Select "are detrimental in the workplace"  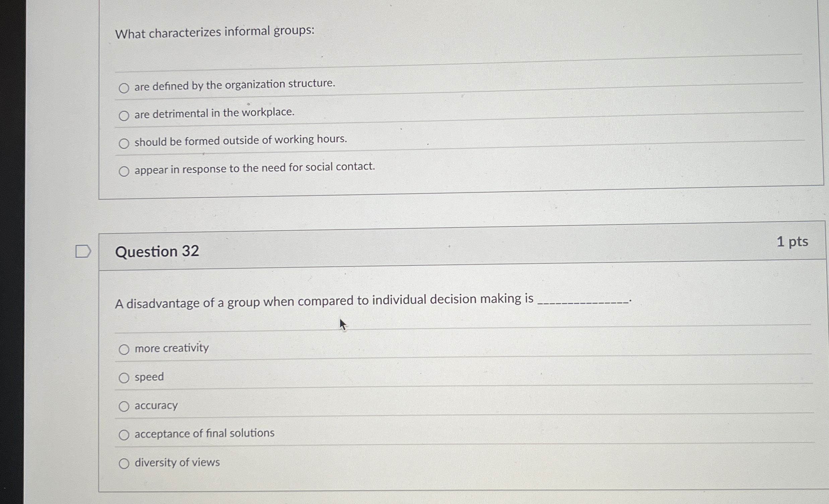coord(125,116)
